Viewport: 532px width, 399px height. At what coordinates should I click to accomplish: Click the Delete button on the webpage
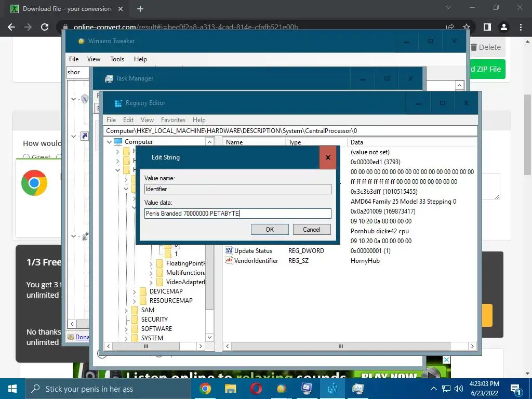(x=486, y=47)
